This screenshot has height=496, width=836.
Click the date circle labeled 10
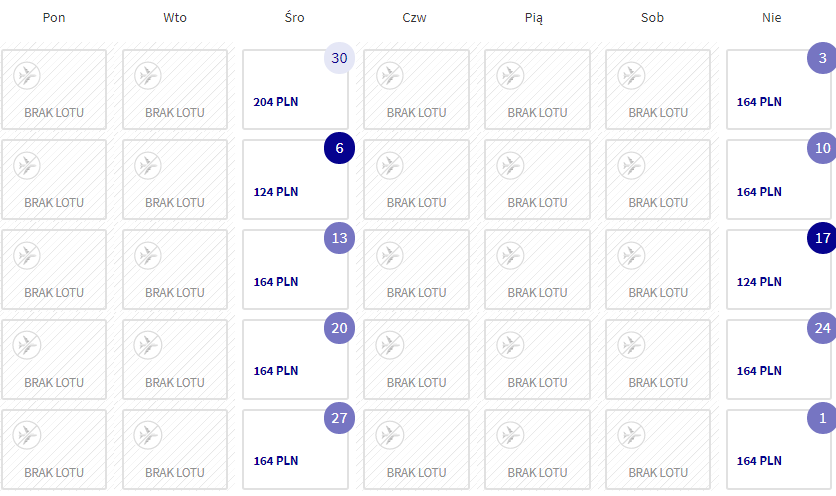pos(822,148)
